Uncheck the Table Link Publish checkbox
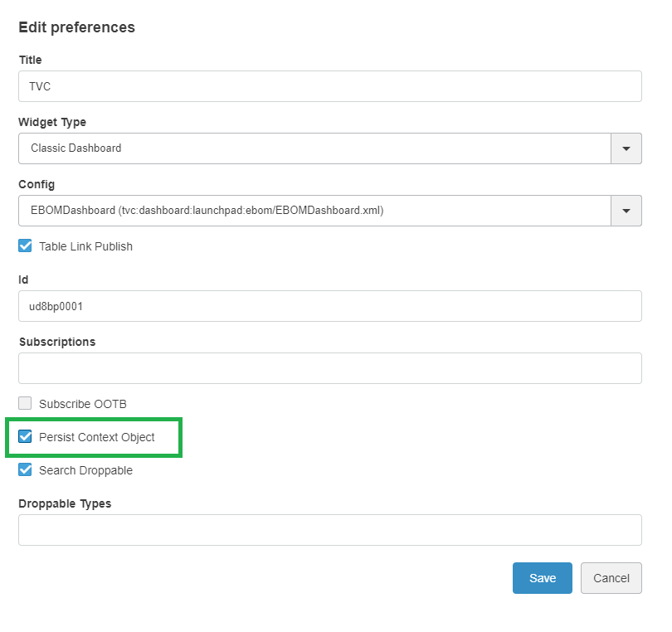 [25, 246]
